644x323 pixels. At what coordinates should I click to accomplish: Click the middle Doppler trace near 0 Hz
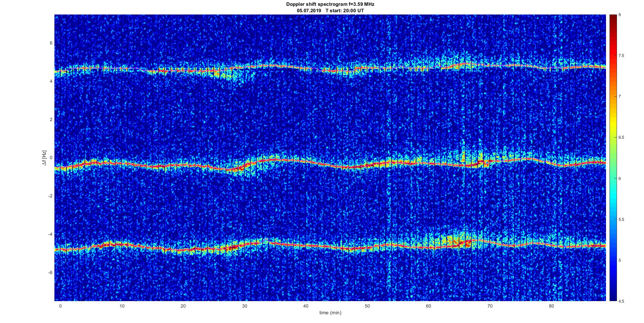330,163
